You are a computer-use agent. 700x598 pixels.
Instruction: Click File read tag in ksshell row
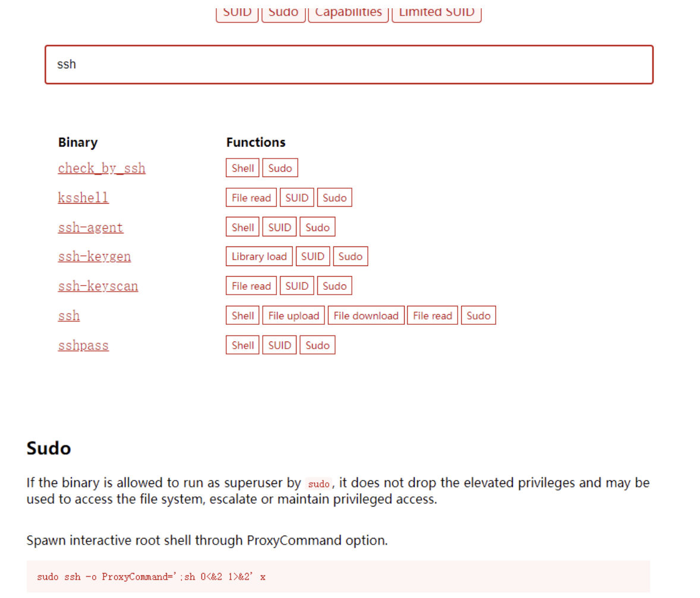point(251,198)
